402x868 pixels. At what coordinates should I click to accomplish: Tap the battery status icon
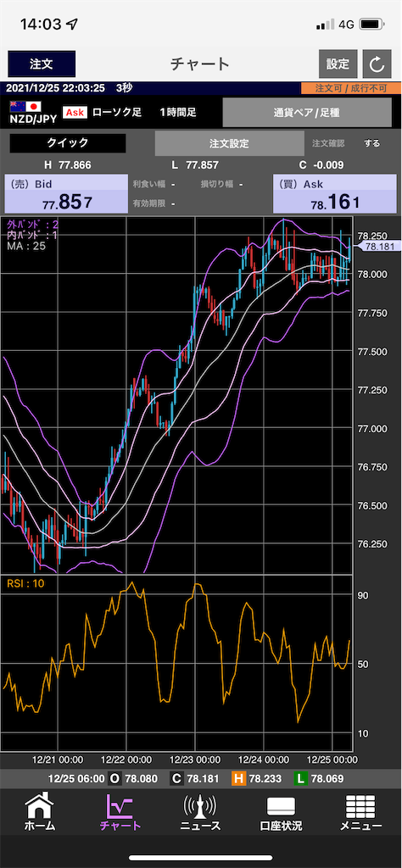tap(371, 25)
